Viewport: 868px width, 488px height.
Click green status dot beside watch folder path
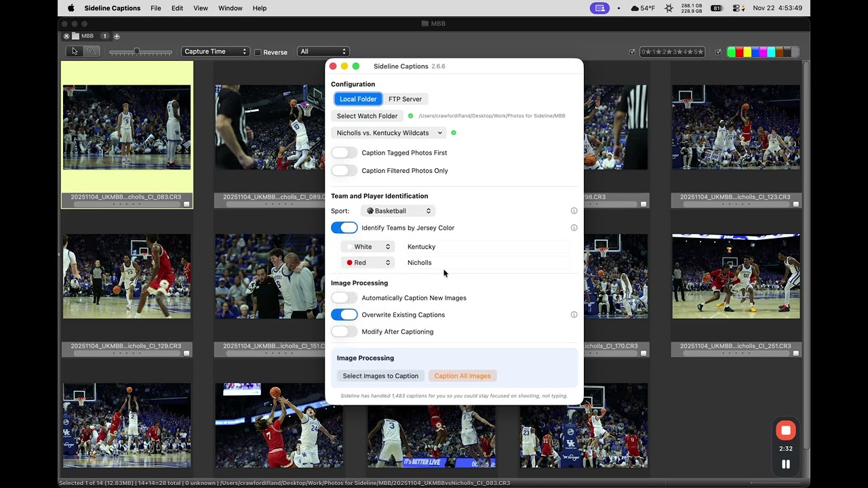[410, 116]
